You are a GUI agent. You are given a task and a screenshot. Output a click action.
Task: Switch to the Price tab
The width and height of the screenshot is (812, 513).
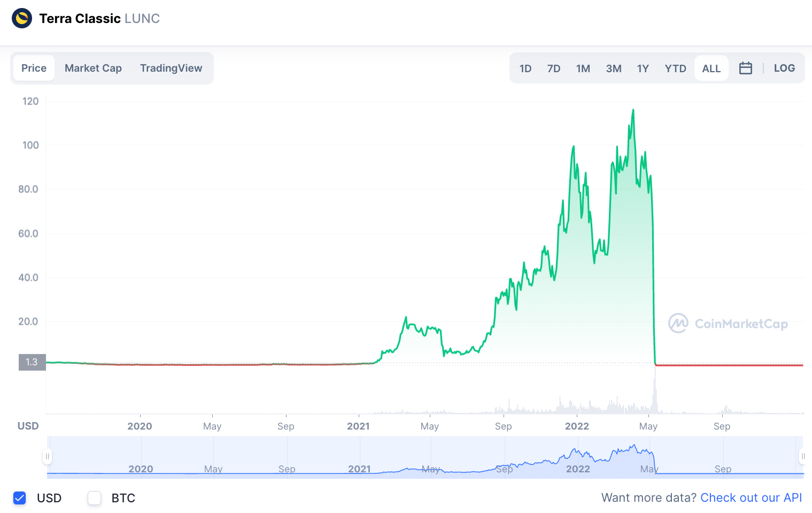34,68
